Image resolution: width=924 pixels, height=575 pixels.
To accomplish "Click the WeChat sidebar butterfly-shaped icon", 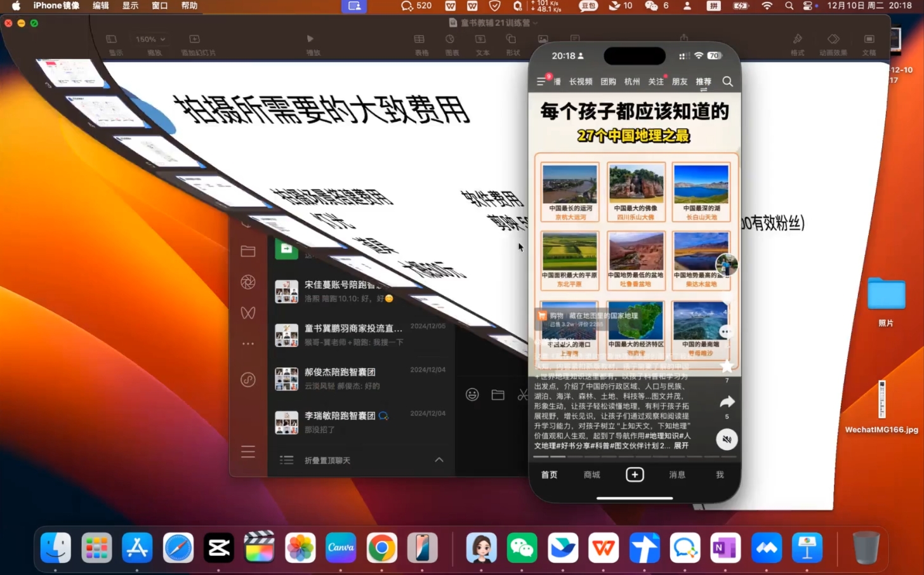I will [x=248, y=312].
